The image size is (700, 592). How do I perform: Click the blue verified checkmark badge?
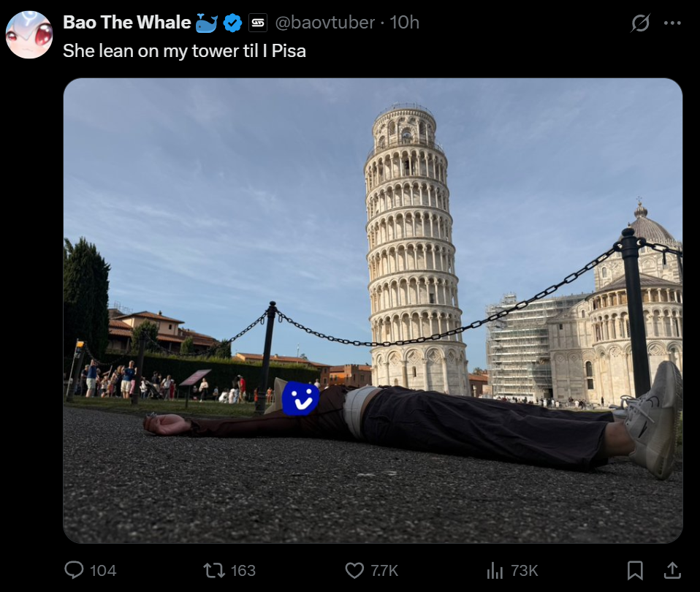(232, 23)
